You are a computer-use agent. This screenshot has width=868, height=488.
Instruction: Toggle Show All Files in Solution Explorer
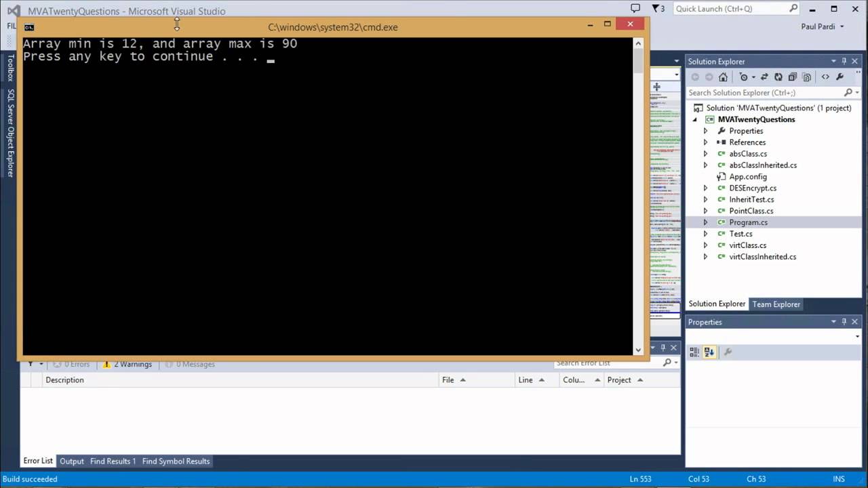pyautogui.click(x=806, y=77)
